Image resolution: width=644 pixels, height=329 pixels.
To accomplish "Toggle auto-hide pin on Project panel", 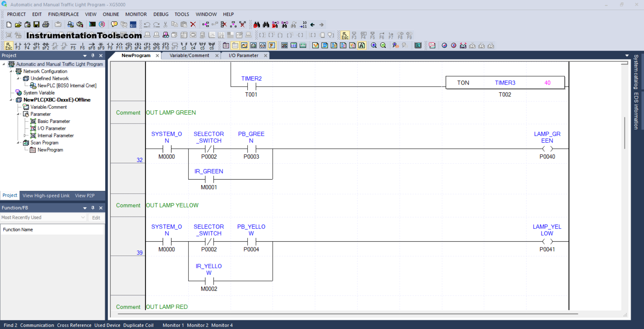I will pyautogui.click(x=93, y=55).
